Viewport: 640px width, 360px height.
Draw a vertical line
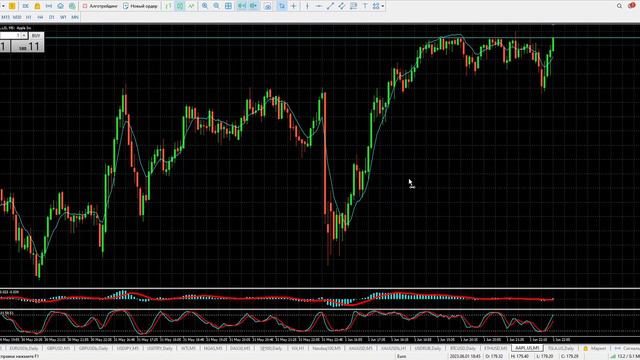(x=307, y=6)
